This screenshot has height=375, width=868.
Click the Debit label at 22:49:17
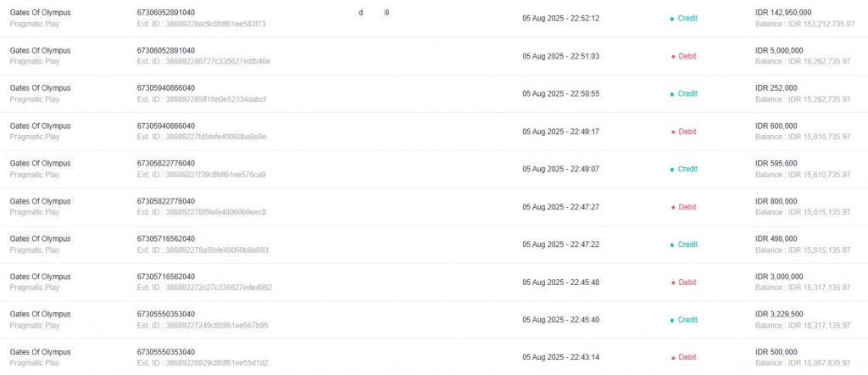[x=687, y=132]
